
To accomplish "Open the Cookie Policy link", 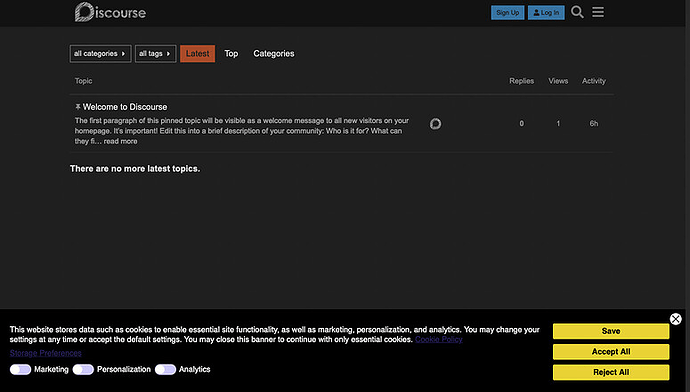I will pos(438,339).
